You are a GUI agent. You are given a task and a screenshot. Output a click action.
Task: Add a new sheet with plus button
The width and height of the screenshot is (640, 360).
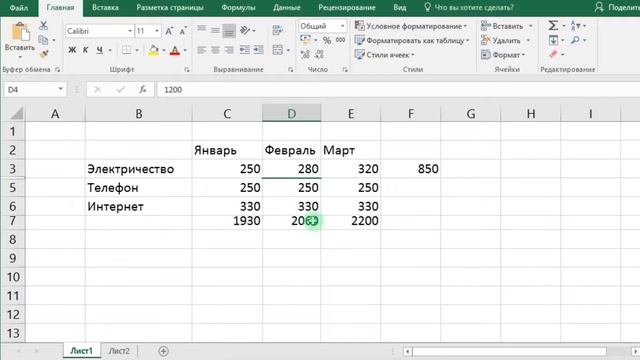[163, 351]
